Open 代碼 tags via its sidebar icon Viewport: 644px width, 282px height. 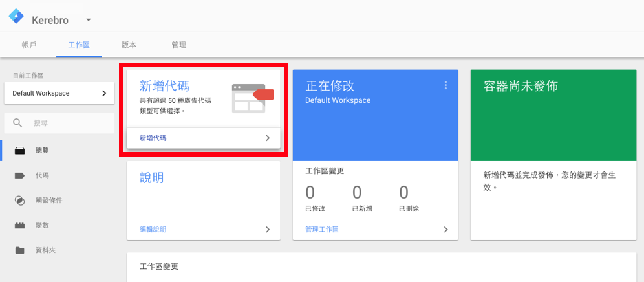(20, 175)
